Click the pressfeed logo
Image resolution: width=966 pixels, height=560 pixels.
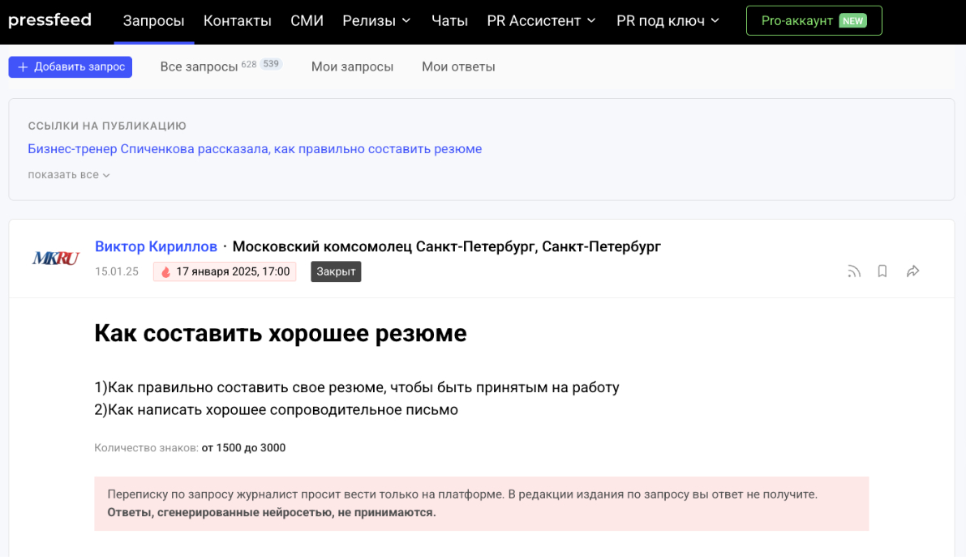click(x=49, y=20)
